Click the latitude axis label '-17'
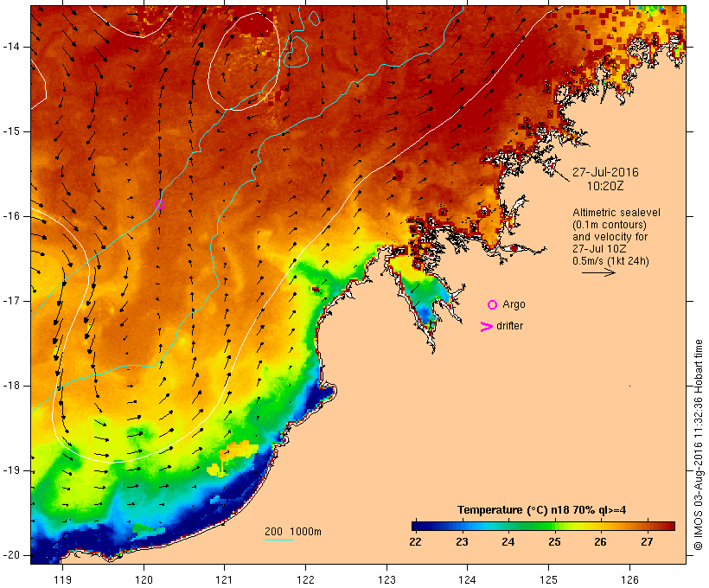The width and height of the screenshot is (709, 588). point(10,301)
